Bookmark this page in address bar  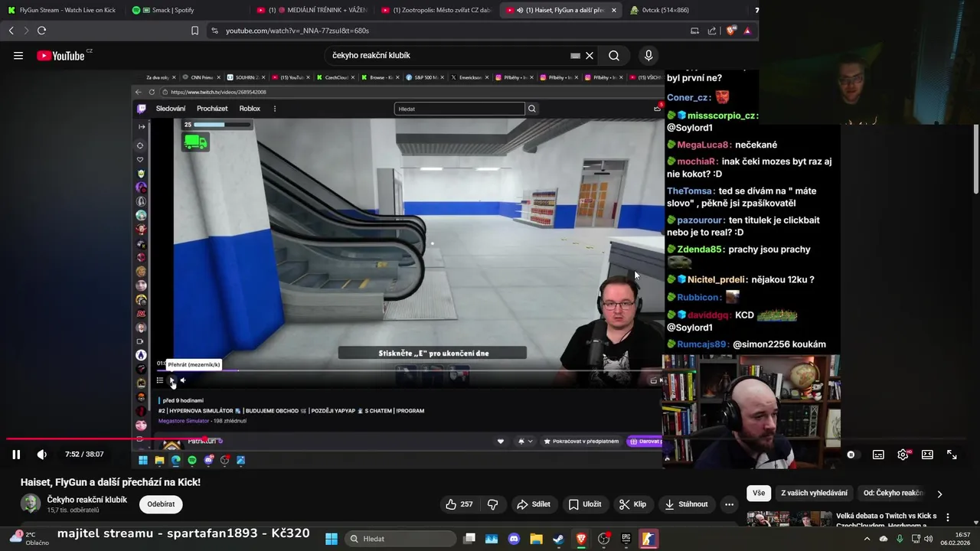pos(194,31)
